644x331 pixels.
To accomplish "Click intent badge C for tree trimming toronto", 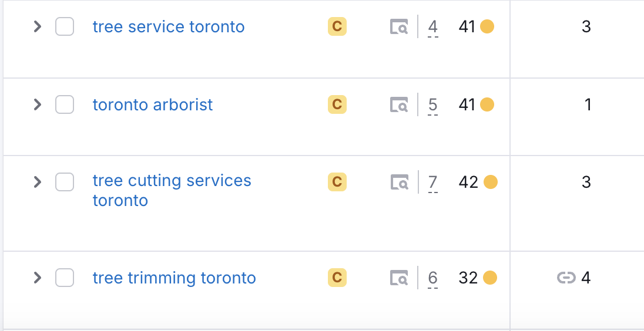I will tap(337, 278).
